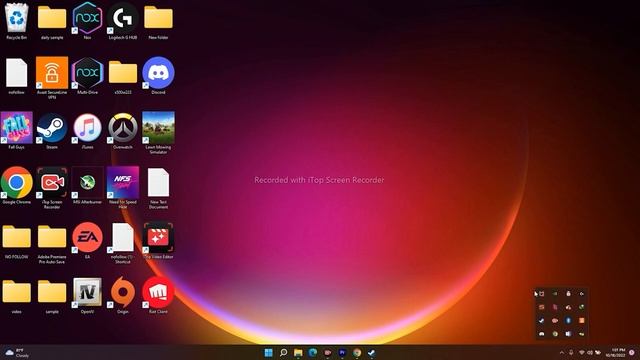This screenshot has height=360, width=640.
Task: Select the Nox Multi-Drive shortcut
Action: [x=87, y=76]
